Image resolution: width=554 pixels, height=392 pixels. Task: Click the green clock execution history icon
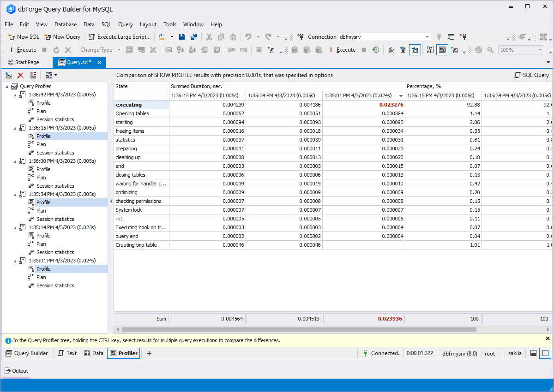(x=376, y=50)
